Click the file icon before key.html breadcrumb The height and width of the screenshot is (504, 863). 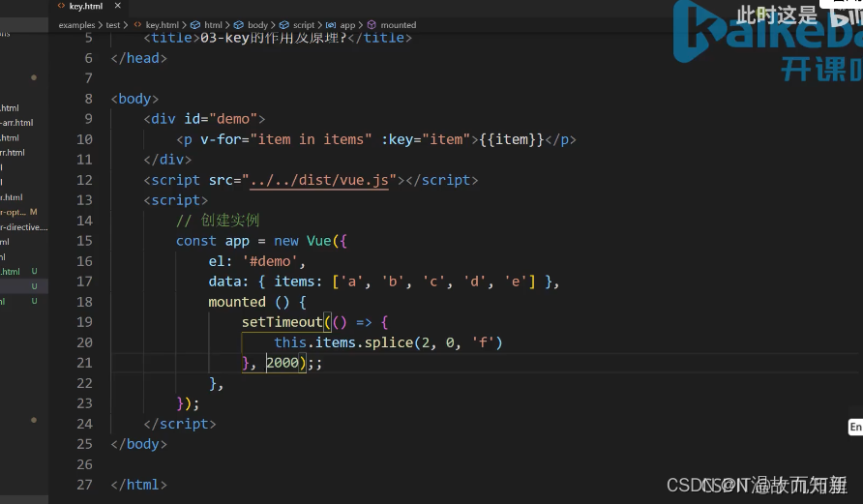pos(137,25)
